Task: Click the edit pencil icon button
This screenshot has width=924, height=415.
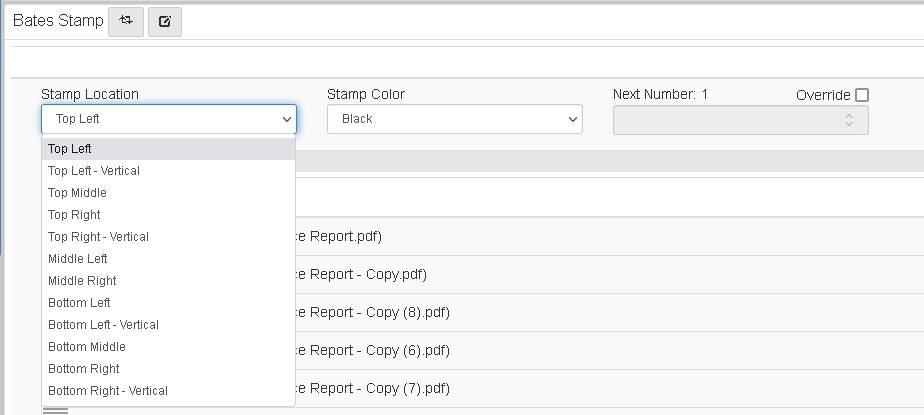Action: tap(165, 21)
